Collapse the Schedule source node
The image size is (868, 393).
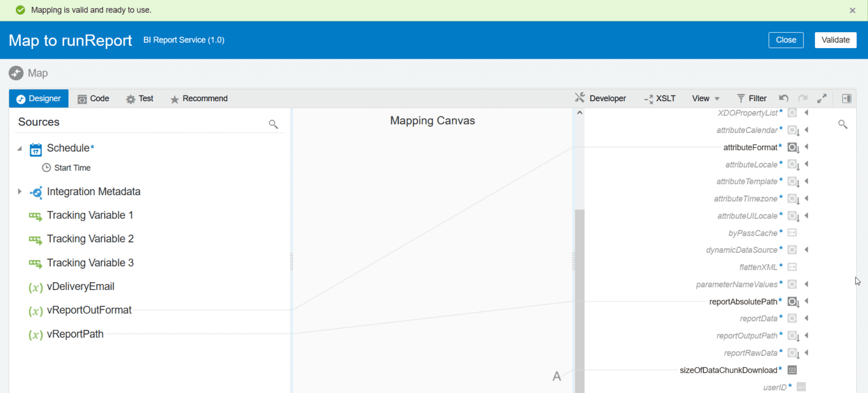point(19,148)
